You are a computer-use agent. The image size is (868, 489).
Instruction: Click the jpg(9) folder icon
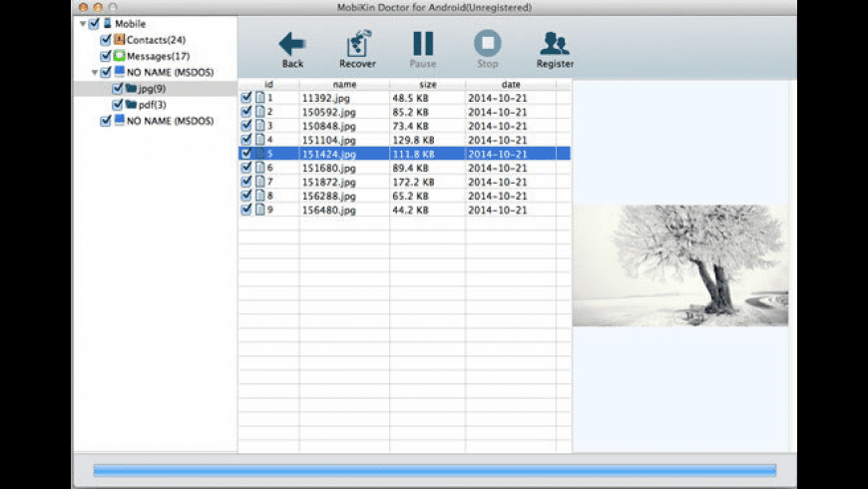pyautogui.click(x=131, y=88)
